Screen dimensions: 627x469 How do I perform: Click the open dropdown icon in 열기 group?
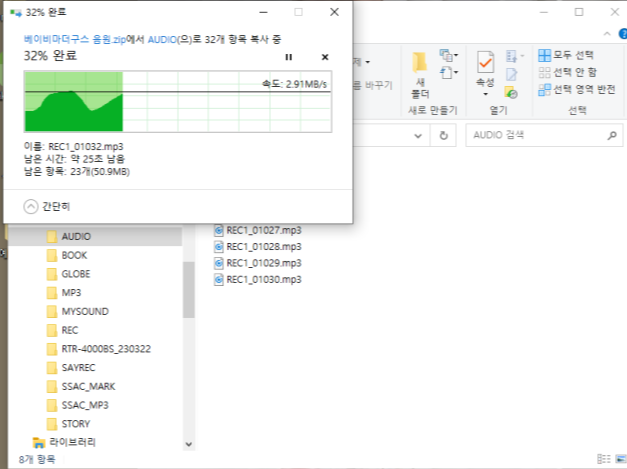[514, 56]
